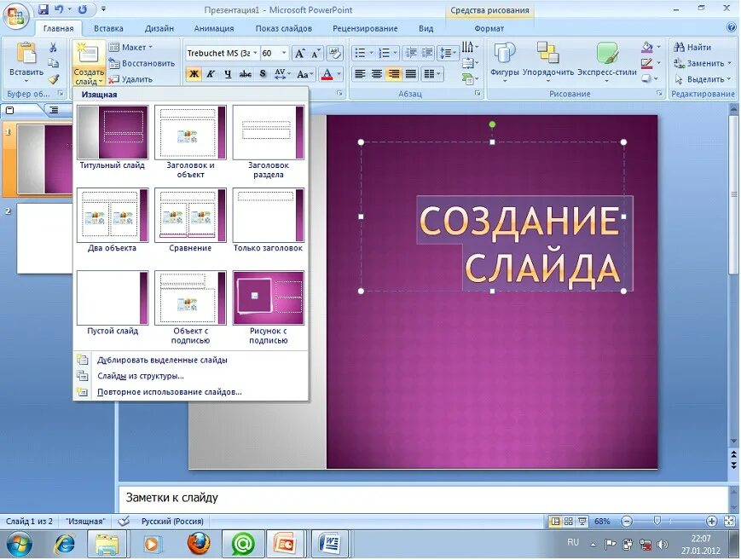The width and height of the screenshot is (741, 560).
Task: Clear formatting icon next to font size
Action: [334, 53]
